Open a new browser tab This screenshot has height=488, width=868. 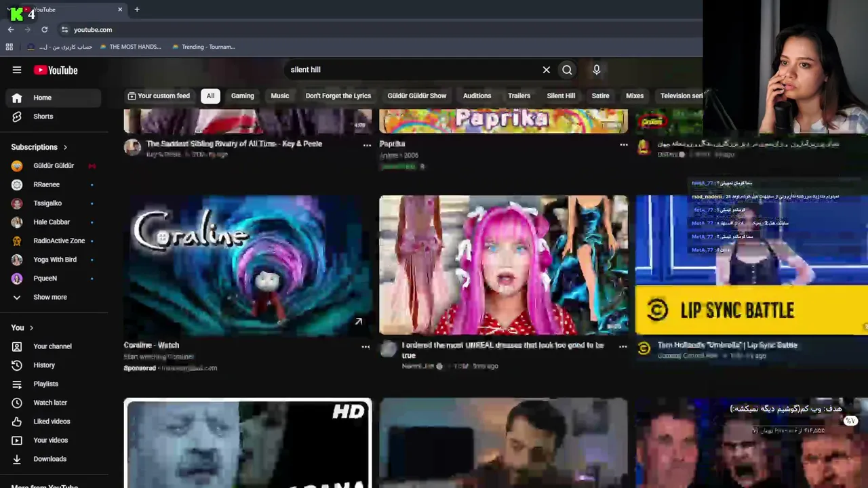click(137, 9)
